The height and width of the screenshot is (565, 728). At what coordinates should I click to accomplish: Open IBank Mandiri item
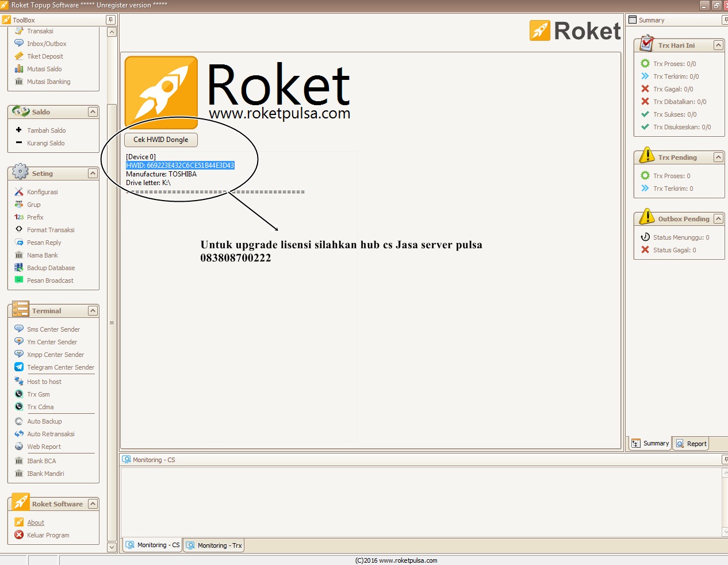[x=45, y=474]
